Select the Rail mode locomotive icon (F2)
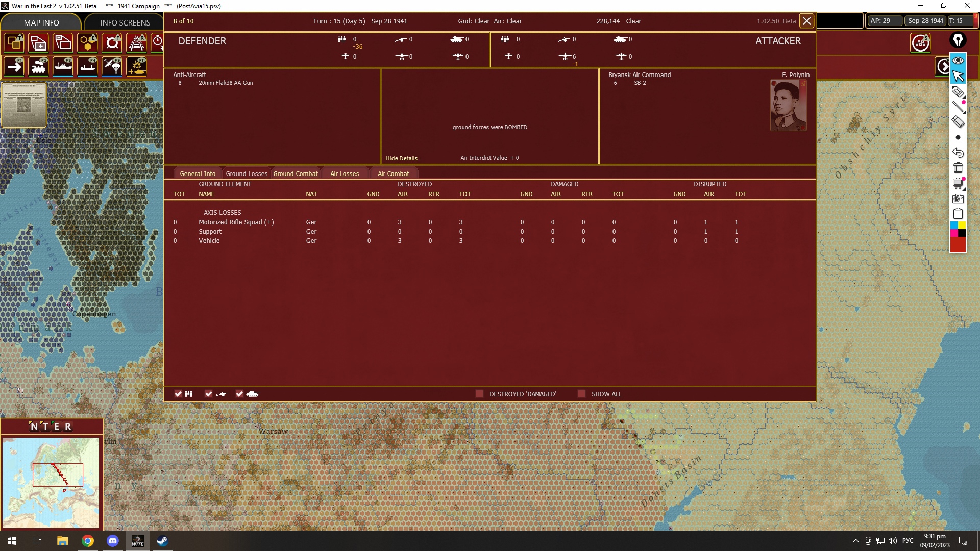Screen dimensions: 980x551 click(38, 66)
